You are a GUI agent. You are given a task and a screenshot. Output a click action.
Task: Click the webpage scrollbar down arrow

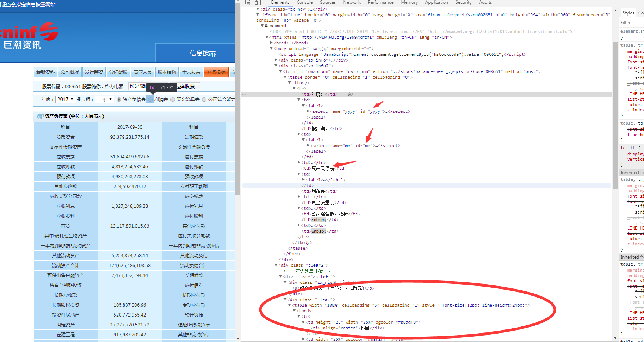[238, 338]
